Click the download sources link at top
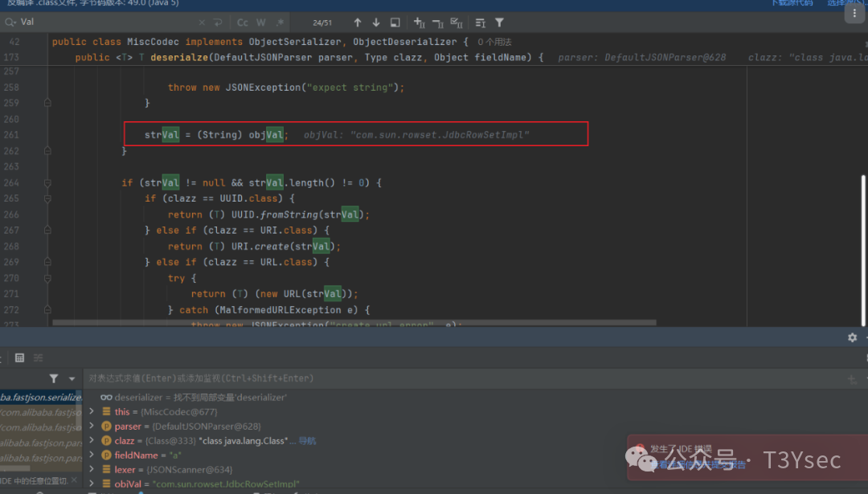The image size is (868, 494). pyautogui.click(x=791, y=3)
